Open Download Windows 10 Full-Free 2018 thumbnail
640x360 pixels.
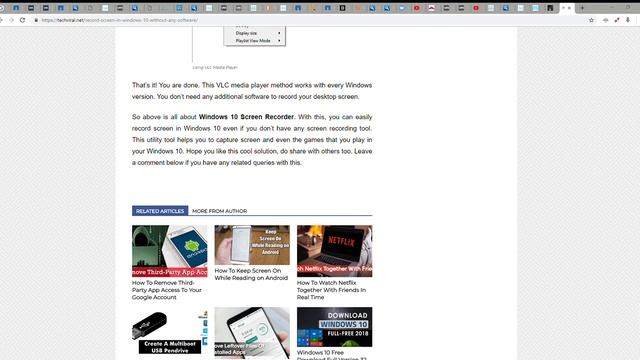(334, 327)
